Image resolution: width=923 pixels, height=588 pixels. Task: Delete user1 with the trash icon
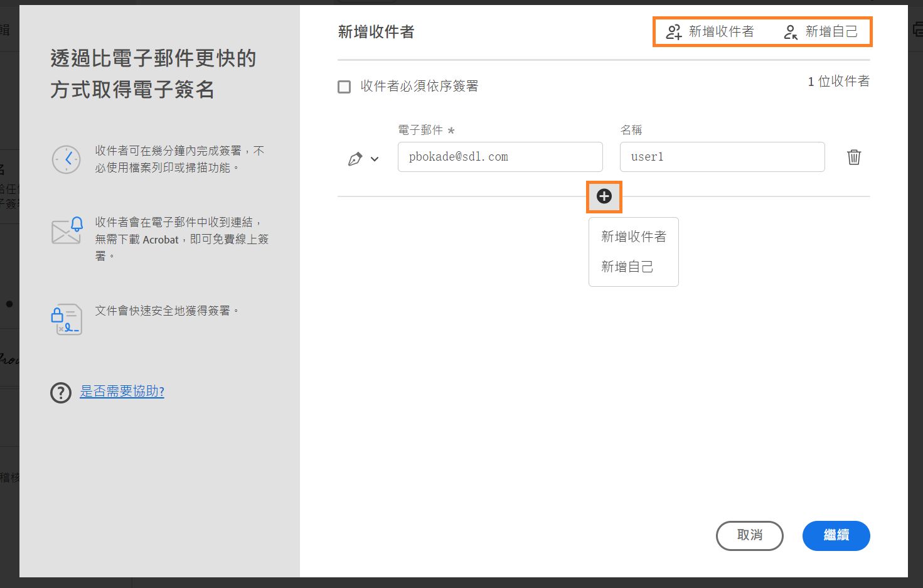coord(853,157)
